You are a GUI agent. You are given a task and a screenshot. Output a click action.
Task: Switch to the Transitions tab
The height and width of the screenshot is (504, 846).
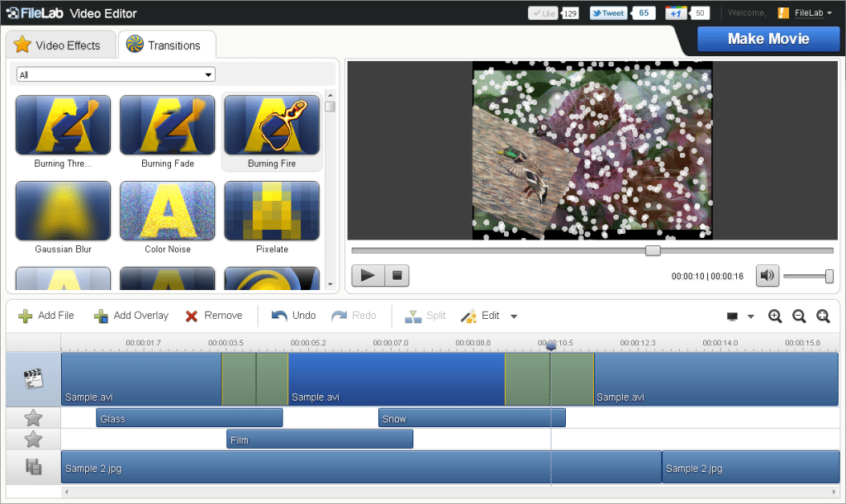167,45
